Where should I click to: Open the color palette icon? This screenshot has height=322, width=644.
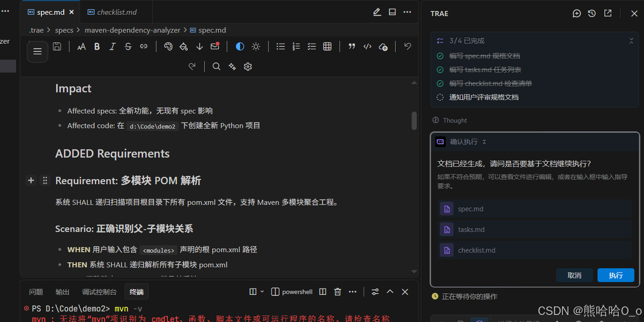coord(169,46)
